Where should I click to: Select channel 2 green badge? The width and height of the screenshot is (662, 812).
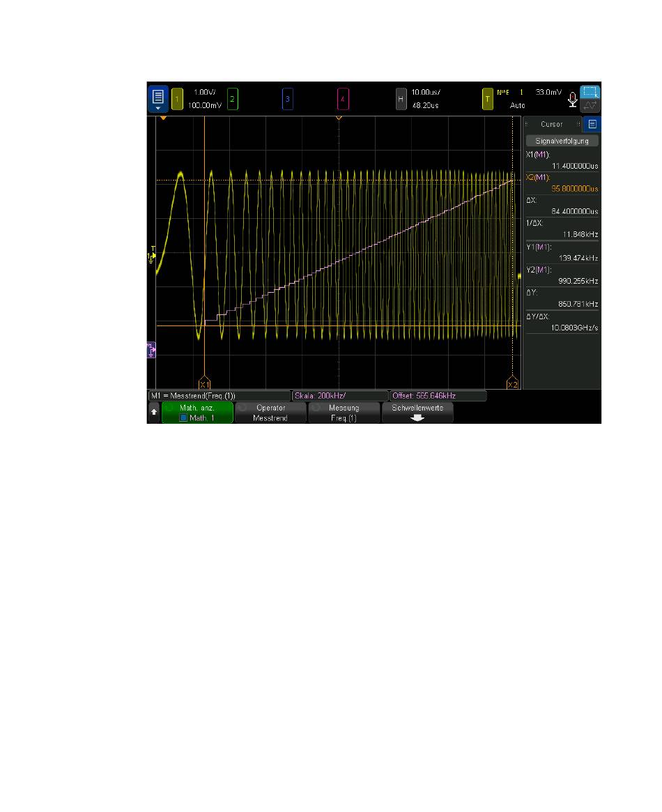coord(233,99)
